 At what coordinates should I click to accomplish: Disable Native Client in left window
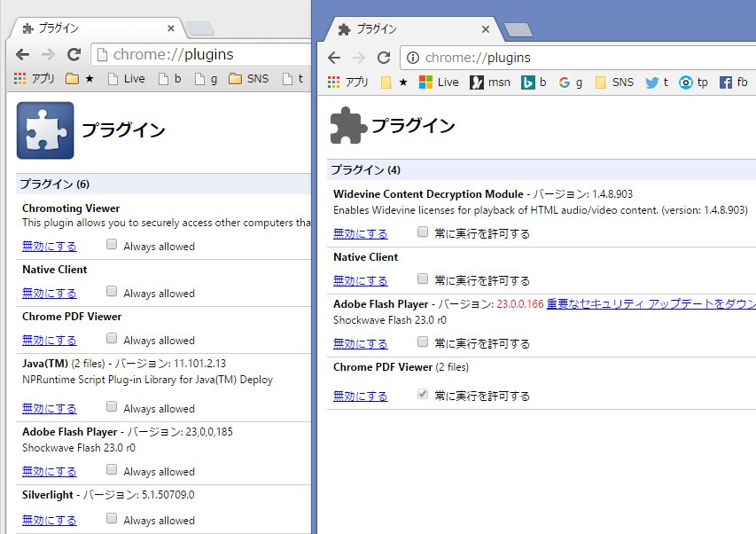click(49, 294)
